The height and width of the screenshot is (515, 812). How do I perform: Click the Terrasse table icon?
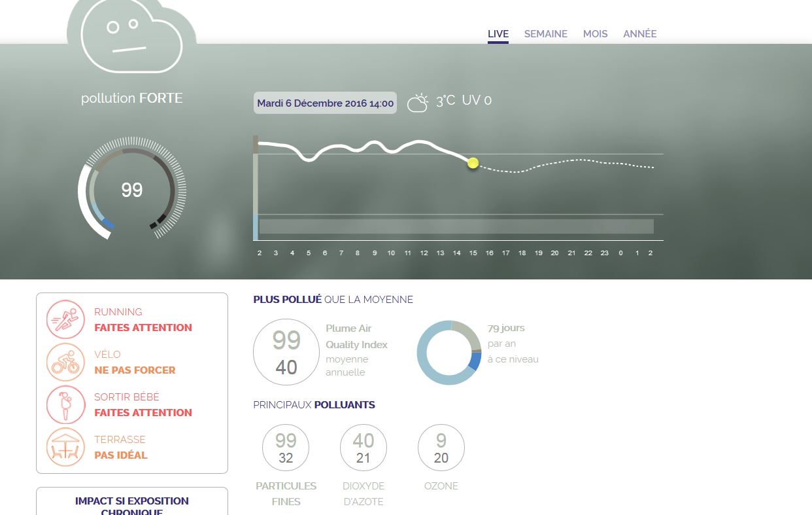point(65,447)
